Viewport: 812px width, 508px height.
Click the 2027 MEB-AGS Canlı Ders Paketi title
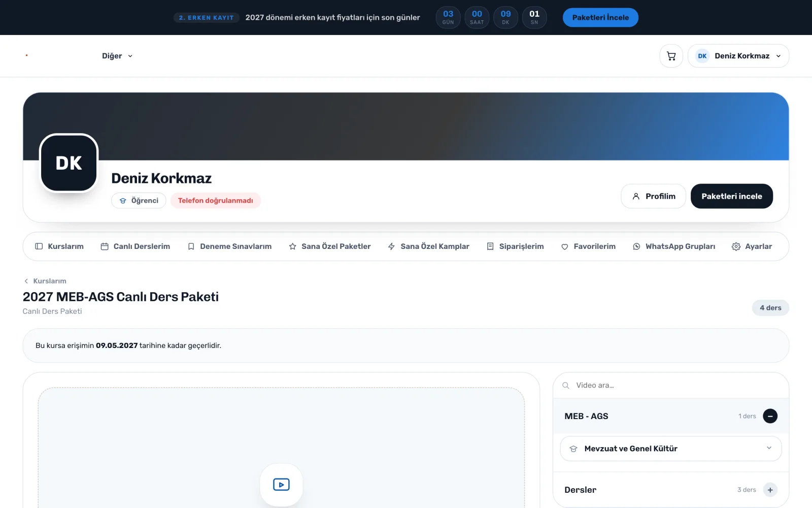coord(121,297)
